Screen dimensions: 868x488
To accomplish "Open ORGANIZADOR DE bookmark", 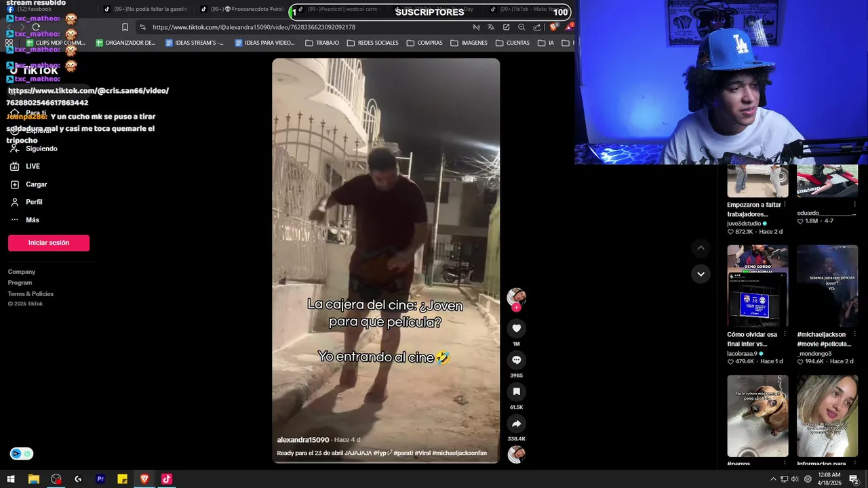I will (x=125, y=43).
